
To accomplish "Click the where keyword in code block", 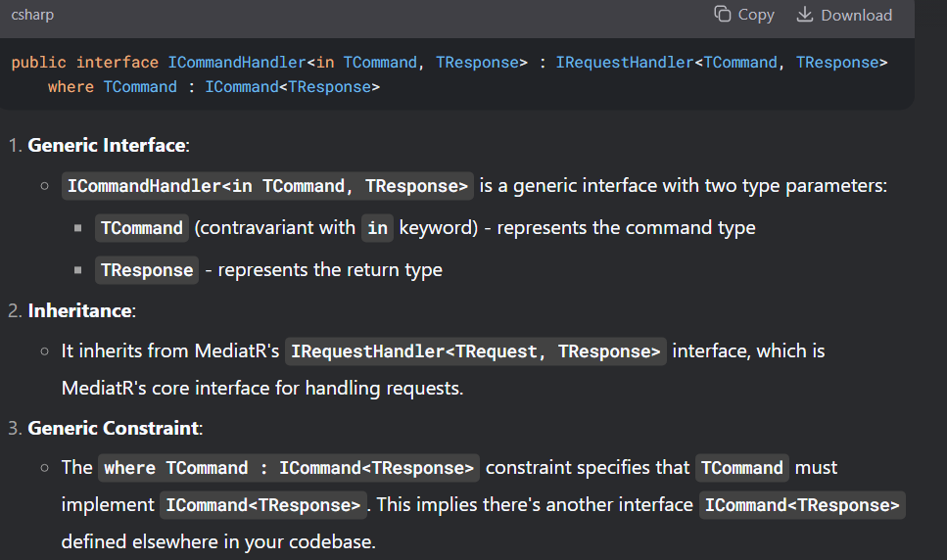I will 71,87.
